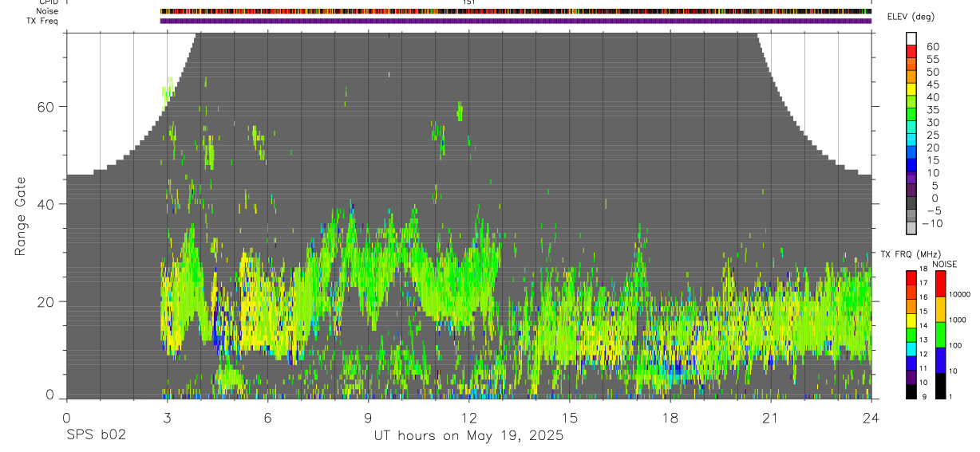980x452 pixels.
Task: Click the '10000' label on NOISE colorbar
Action: (x=959, y=295)
